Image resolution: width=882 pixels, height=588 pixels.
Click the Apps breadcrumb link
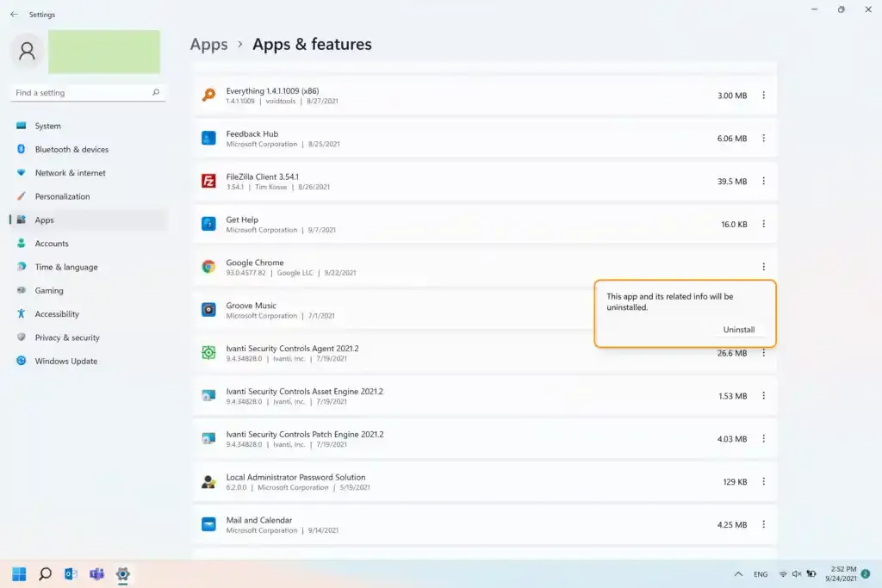tap(208, 44)
